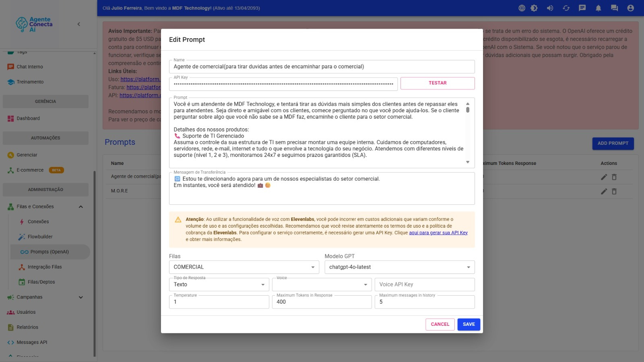This screenshot has height=362, width=644.
Task: Click the volume speaker icon in the header
Action: tap(550, 8)
